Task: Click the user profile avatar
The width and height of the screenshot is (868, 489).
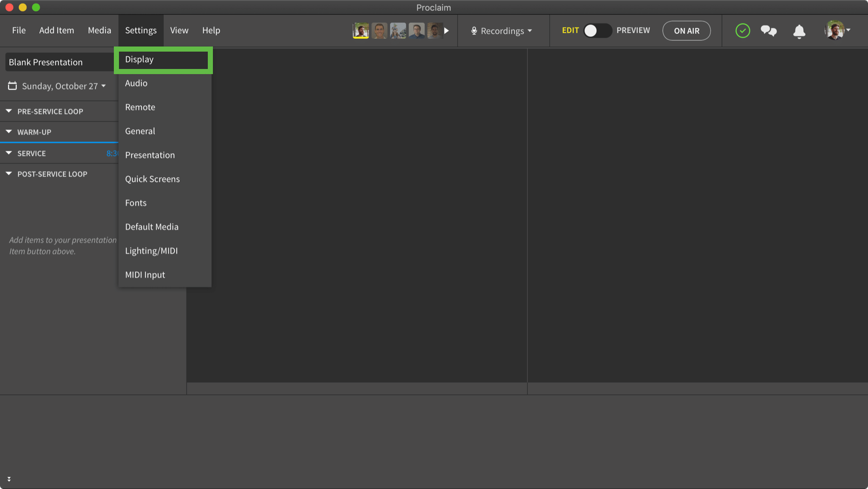Action: (834, 31)
